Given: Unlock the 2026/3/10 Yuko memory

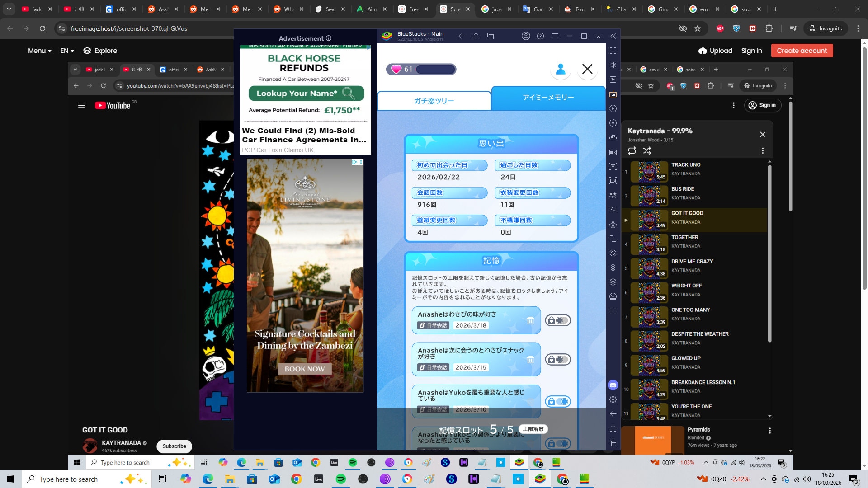Looking at the screenshot, I should tap(558, 402).
